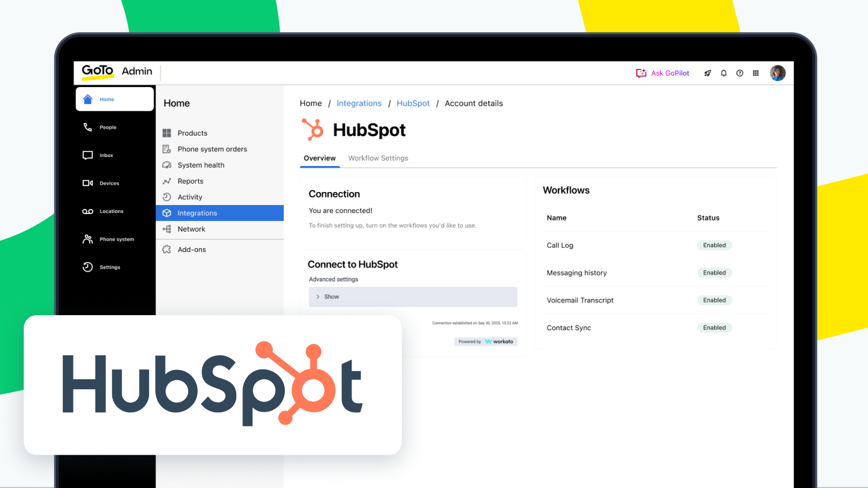Click Enabled status for Call Log
This screenshot has height=488, width=868.
click(x=714, y=245)
